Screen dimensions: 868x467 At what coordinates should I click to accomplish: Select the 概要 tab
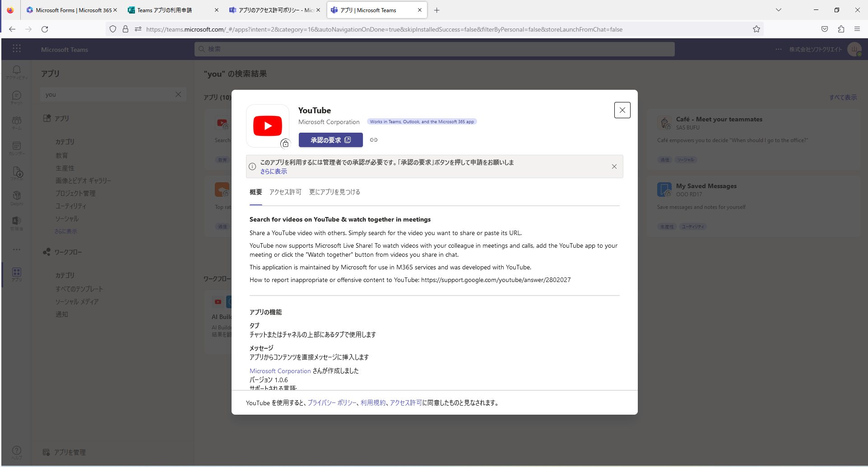click(x=256, y=192)
